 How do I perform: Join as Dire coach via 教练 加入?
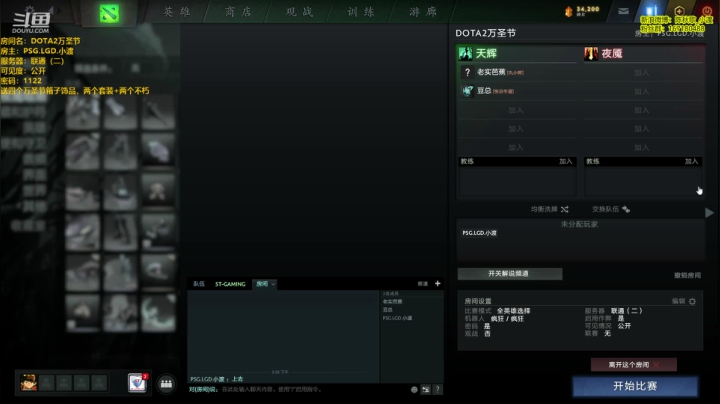coord(692,161)
